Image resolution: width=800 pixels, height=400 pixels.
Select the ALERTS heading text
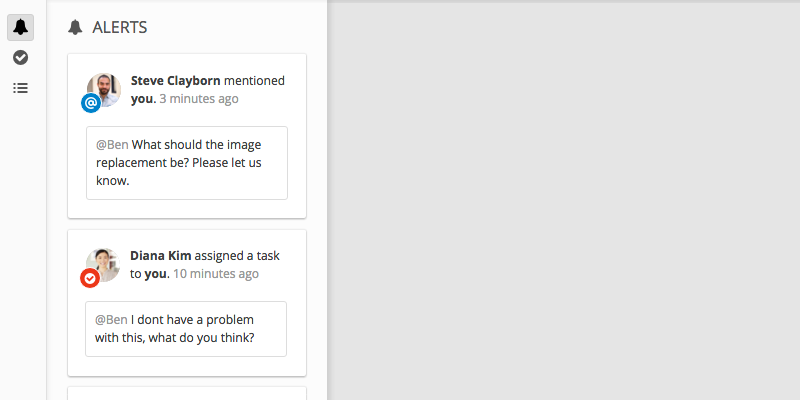point(120,28)
